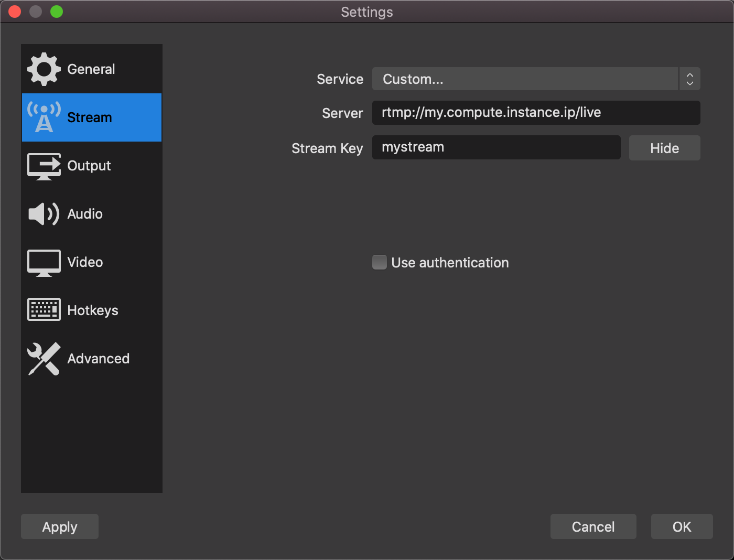Click the Audio speaker icon
734x560 pixels.
pyautogui.click(x=44, y=214)
